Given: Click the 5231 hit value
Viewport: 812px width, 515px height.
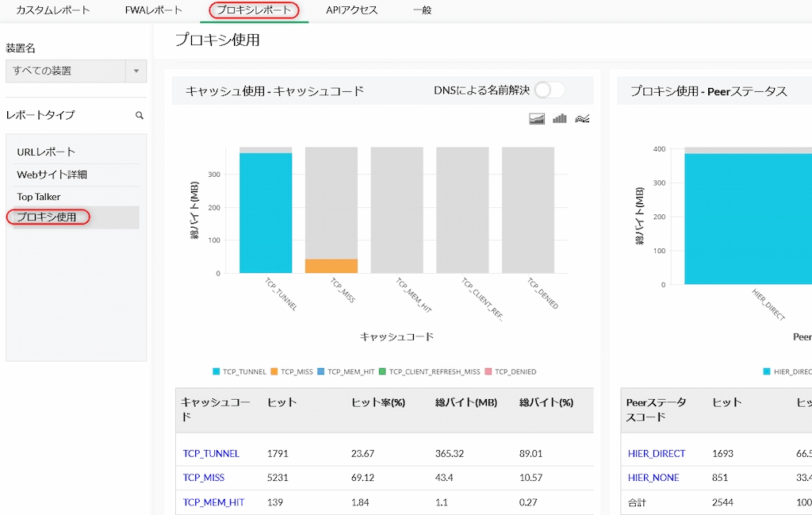Looking at the screenshot, I should [278, 478].
